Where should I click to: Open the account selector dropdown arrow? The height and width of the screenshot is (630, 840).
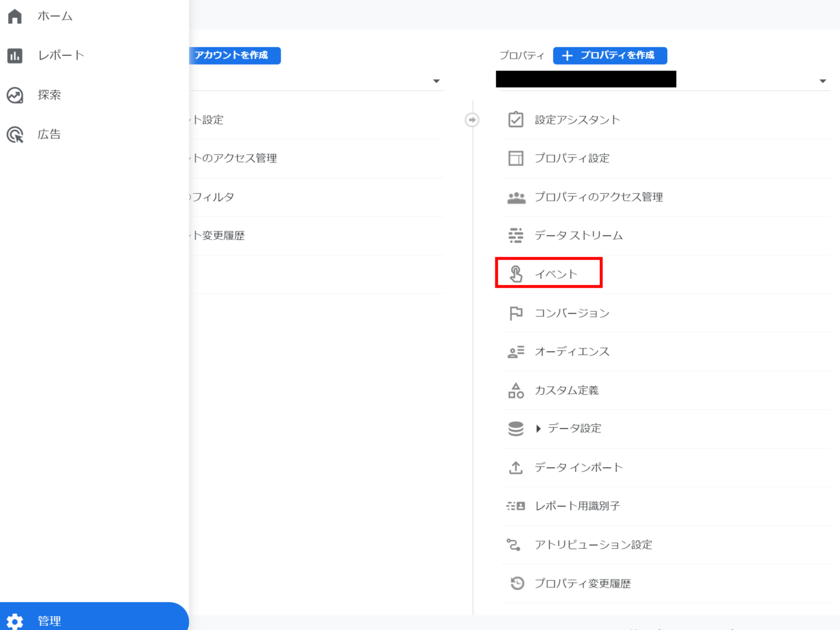(x=436, y=81)
